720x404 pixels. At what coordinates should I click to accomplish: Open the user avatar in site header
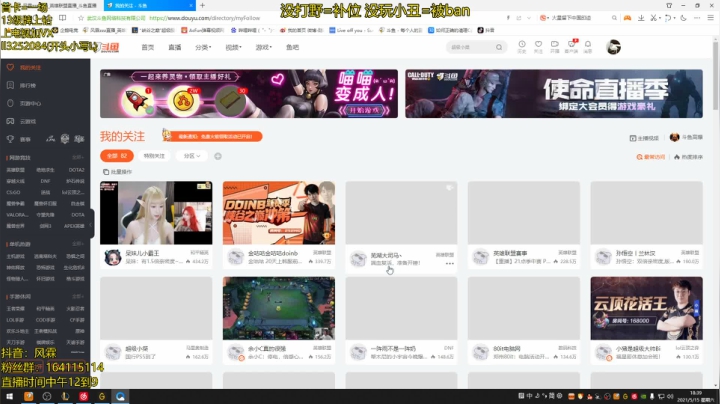pyautogui.click(x=613, y=47)
